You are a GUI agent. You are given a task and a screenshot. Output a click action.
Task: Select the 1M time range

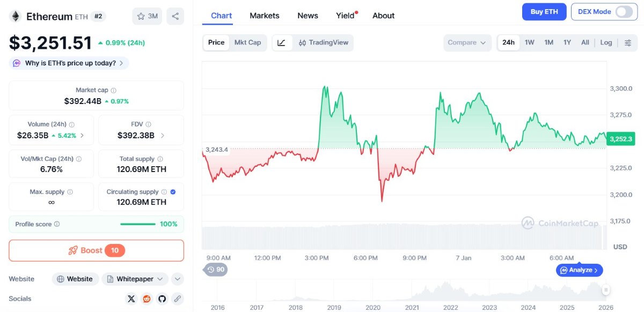click(548, 43)
